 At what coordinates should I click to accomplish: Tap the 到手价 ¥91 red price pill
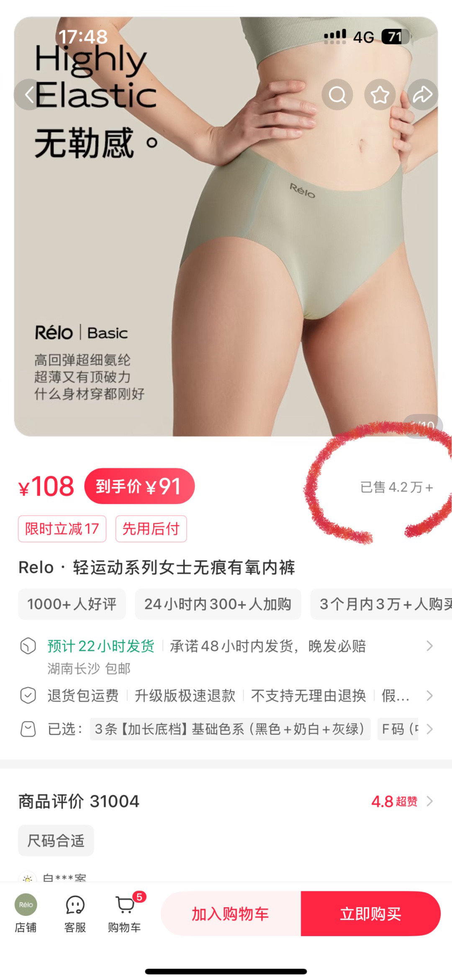coord(139,486)
